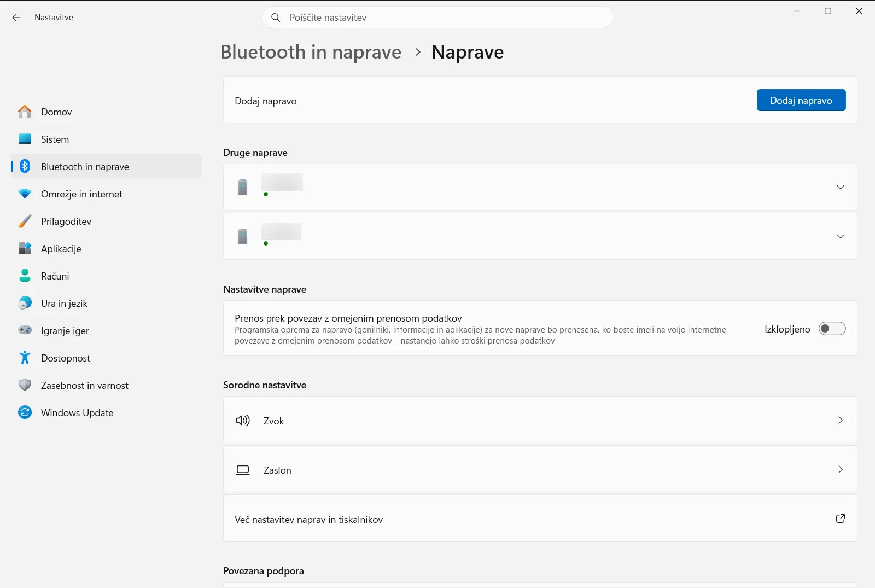Open Več nastavitev naprav in tiskalnikov link
The image size is (875, 588).
(540, 518)
